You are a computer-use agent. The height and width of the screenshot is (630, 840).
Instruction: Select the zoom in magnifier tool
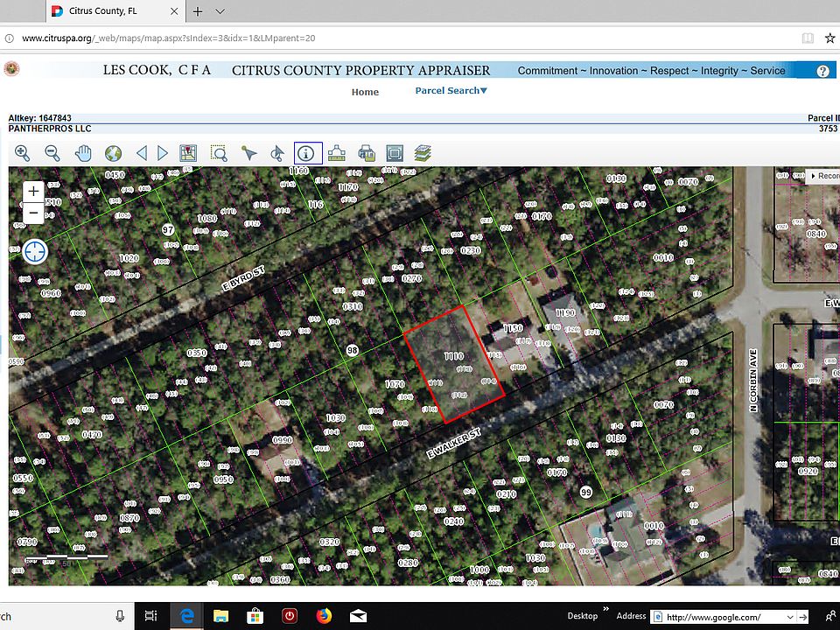pos(22,153)
